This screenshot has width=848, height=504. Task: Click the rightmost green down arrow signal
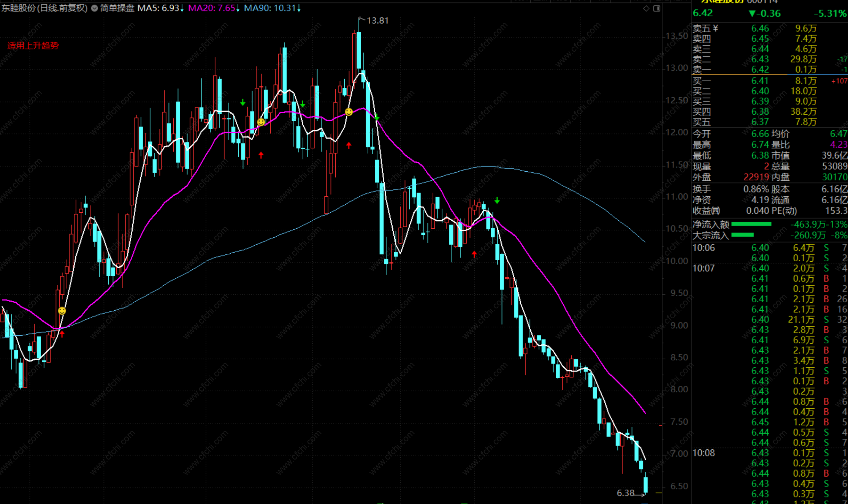[497, 200]
